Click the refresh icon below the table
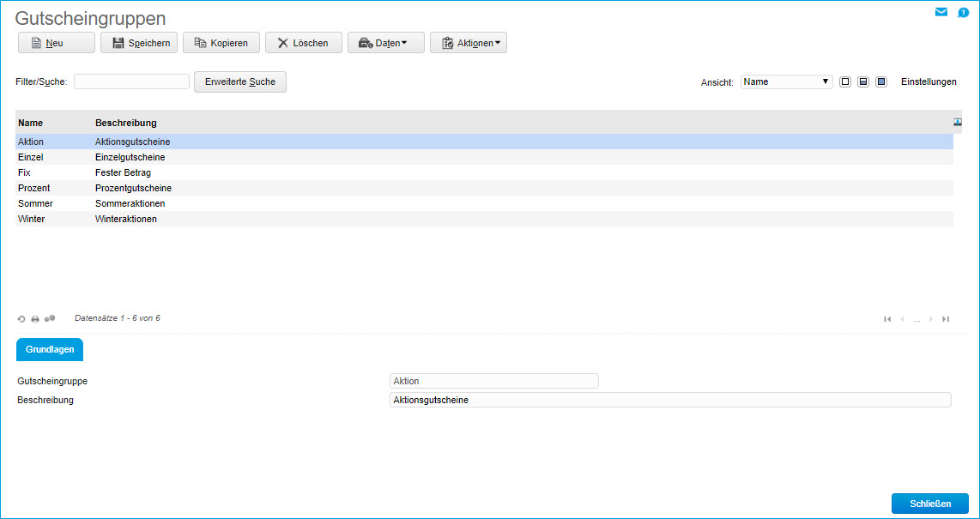 pos(21,319)
